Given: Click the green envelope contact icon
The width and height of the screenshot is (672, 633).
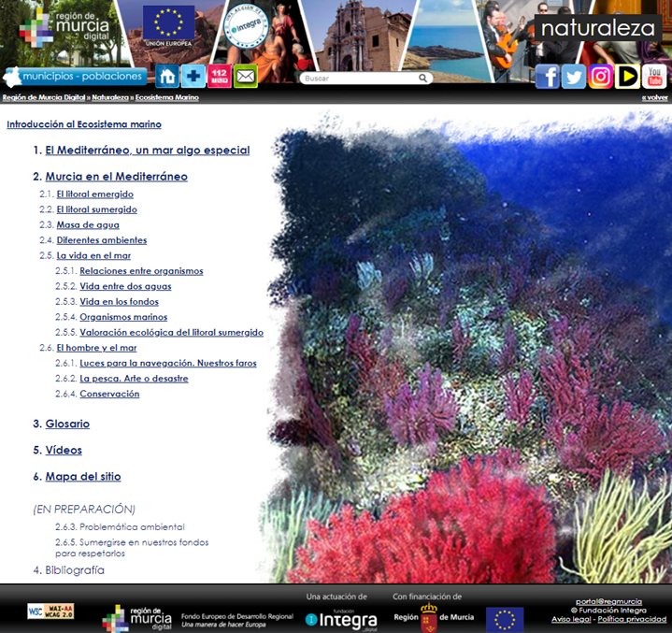Looking at the screenshot, I should [246, 76].
